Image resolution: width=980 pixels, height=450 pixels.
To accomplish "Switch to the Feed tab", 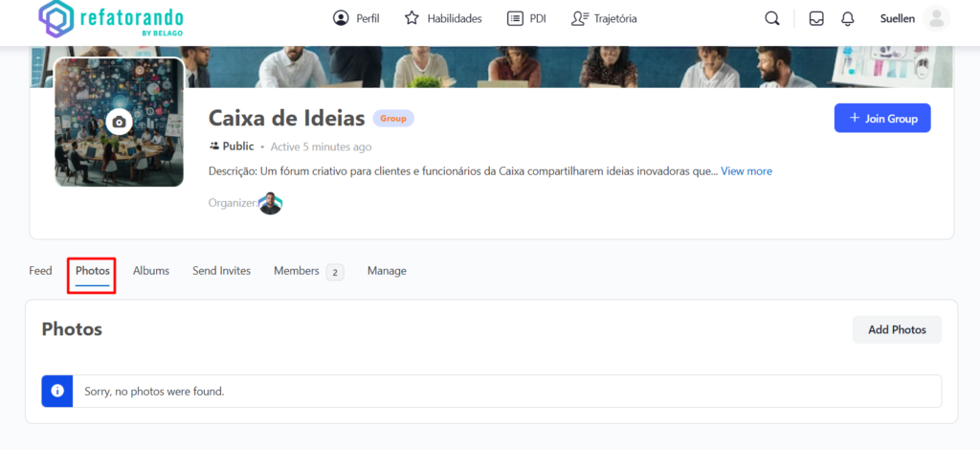I will (x=40, y=271).
